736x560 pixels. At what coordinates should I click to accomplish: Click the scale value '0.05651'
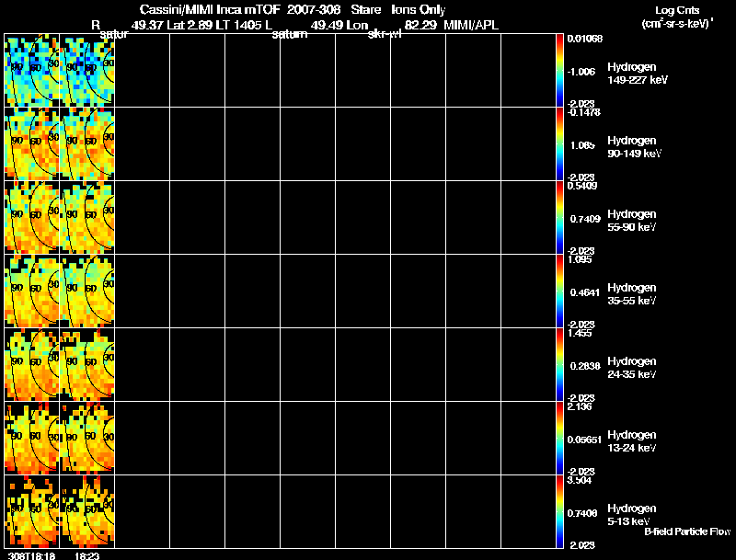click(x=584, y=440)
